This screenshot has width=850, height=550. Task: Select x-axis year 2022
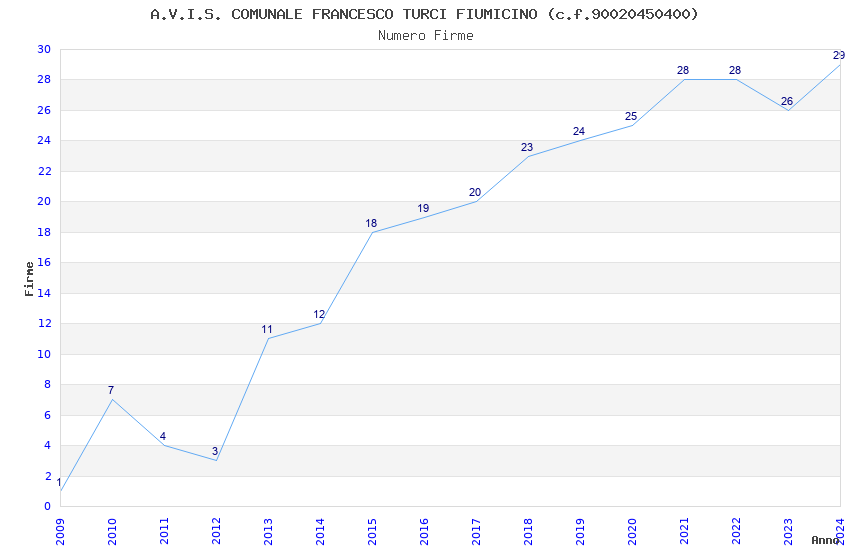[x=737, y=532]
